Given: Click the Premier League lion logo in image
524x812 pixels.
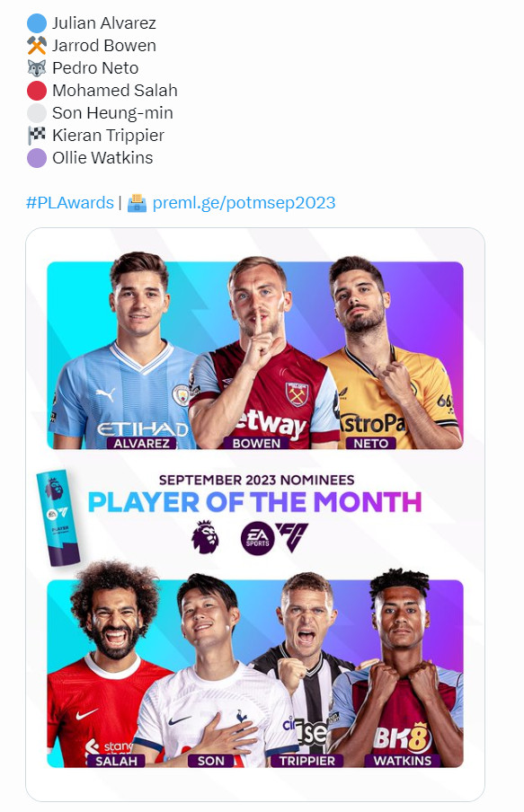Looking at the screenshot, I should 205,537.
